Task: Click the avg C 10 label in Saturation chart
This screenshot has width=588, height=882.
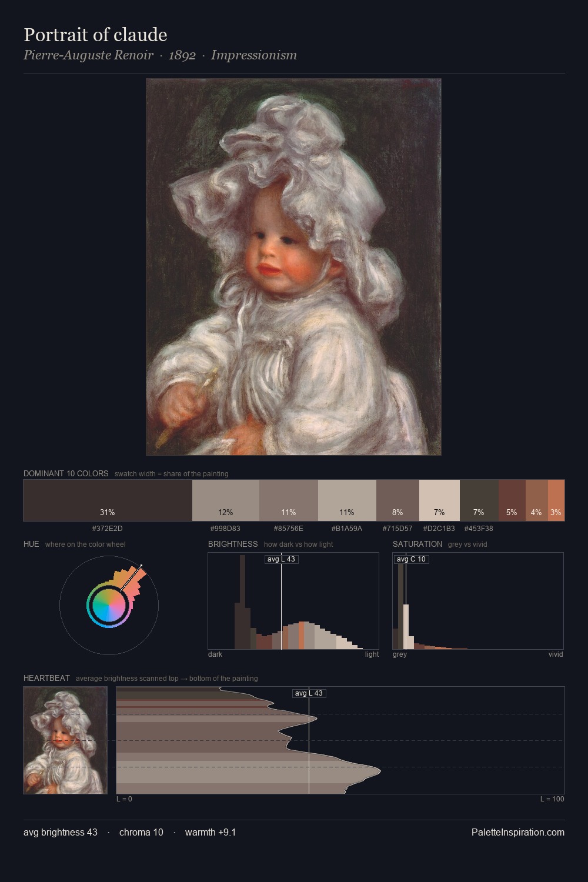Action: click(411, 559)
